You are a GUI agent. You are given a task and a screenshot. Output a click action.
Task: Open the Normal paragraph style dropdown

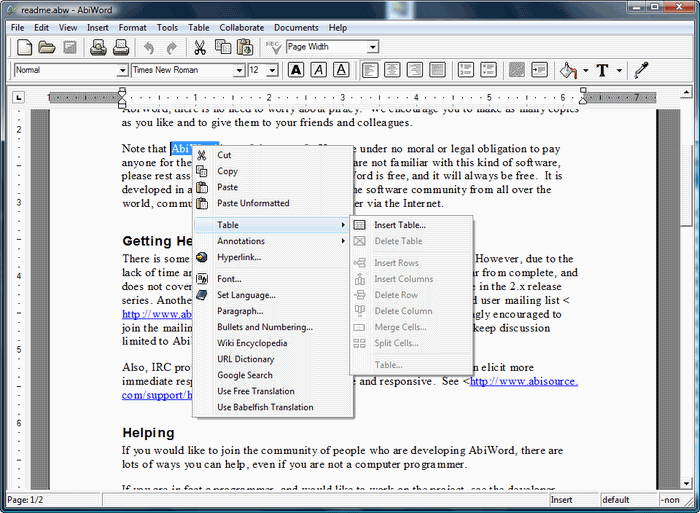pos(122,70)
